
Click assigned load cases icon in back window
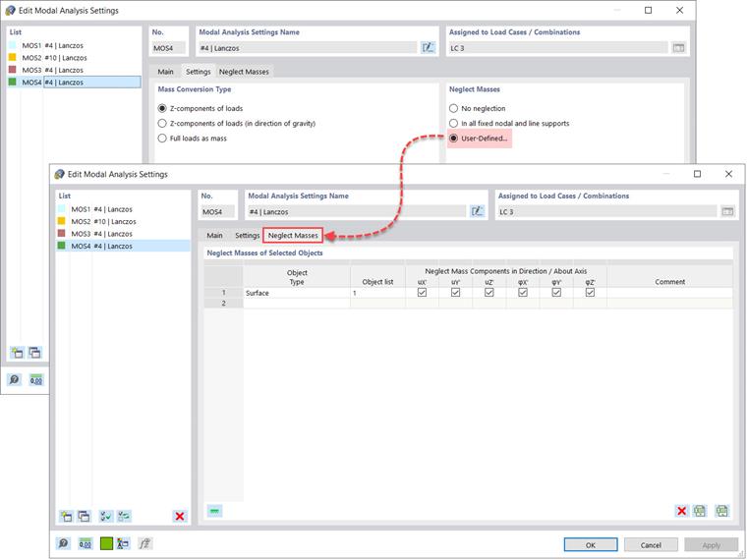click(678, 47)
